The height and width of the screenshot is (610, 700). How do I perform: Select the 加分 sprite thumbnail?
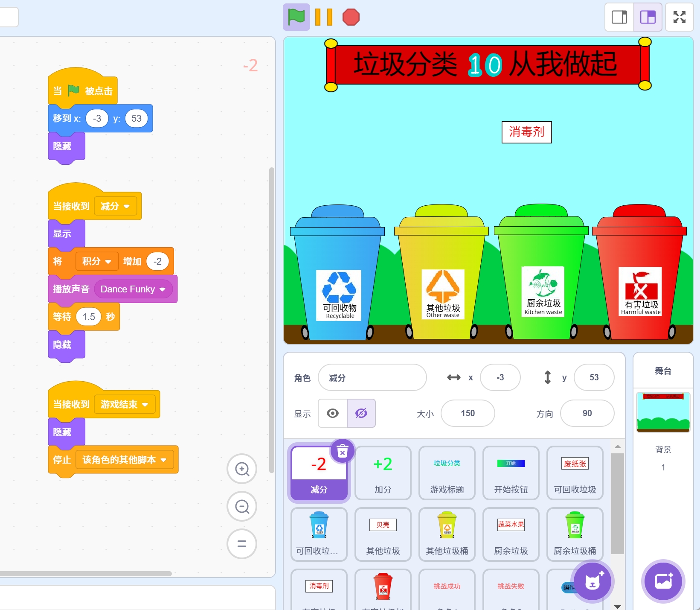pyautogui.click(x=383, y=473)
